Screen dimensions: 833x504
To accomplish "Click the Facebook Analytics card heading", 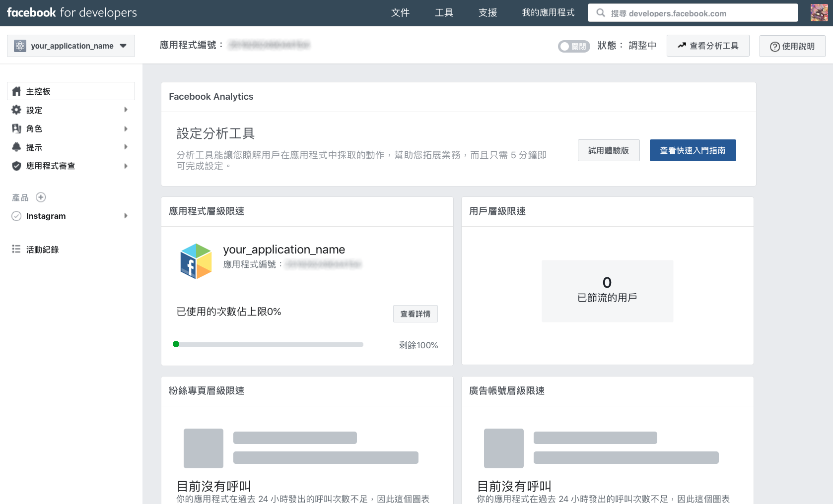I will (211, 97).
